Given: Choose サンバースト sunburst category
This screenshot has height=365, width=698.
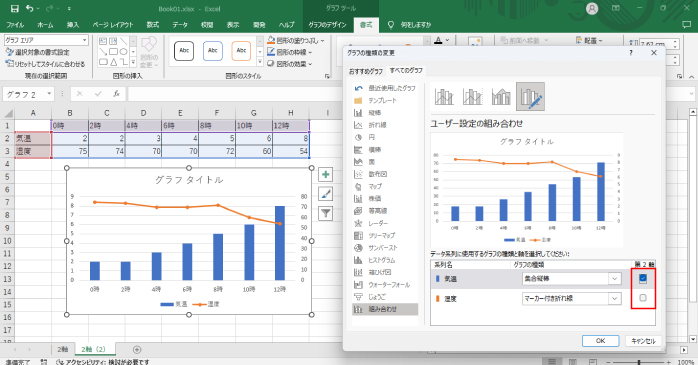Looking at the screenshot, I should [385, 248].
